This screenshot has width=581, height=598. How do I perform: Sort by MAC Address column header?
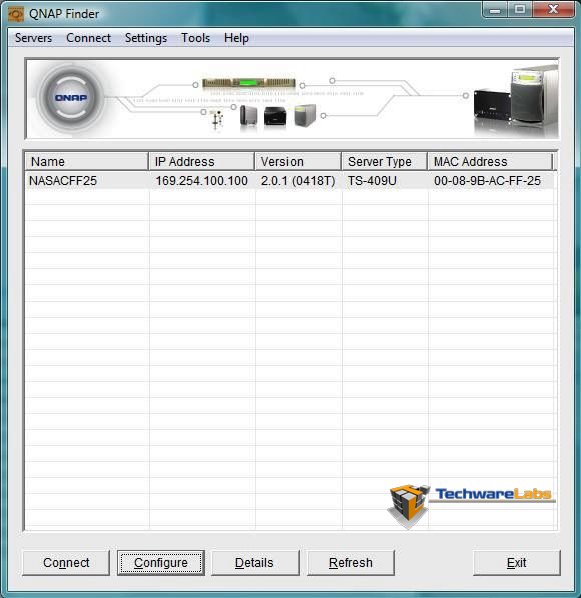point(490,161)
